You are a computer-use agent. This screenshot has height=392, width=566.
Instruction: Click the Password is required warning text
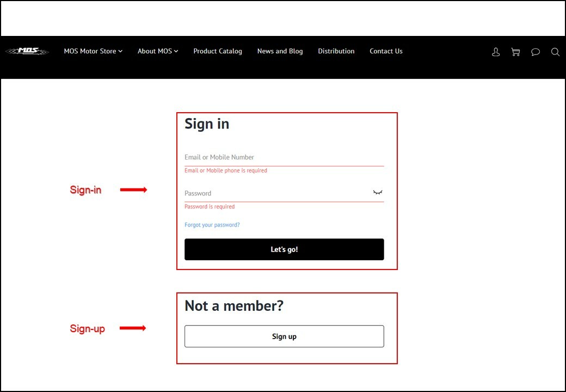coord(210,206)
